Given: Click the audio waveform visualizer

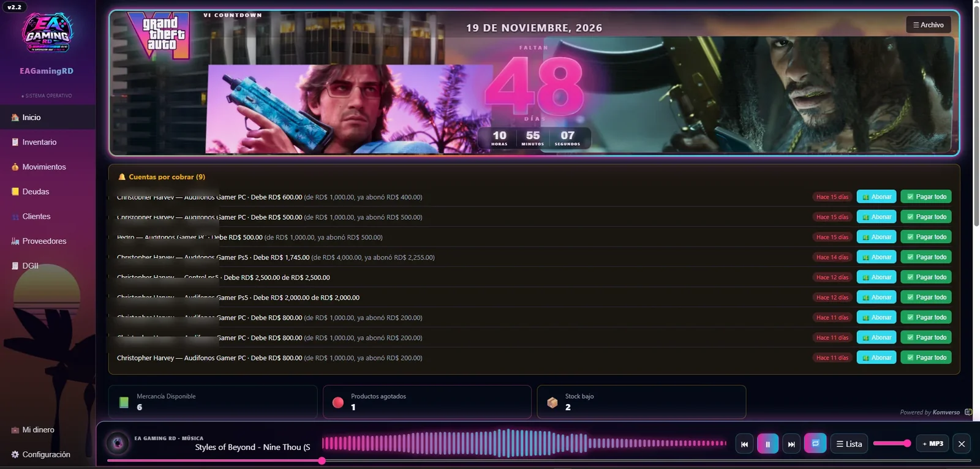Looking at the screenshot, I should pyautogui.click(x=524, y=443).
